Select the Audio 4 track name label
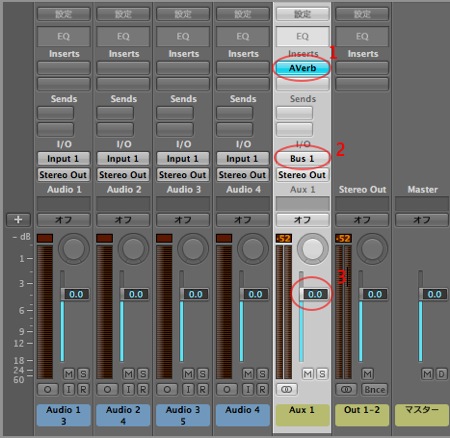The width and height of the screenshot is (450, 438). pos(243,415)
